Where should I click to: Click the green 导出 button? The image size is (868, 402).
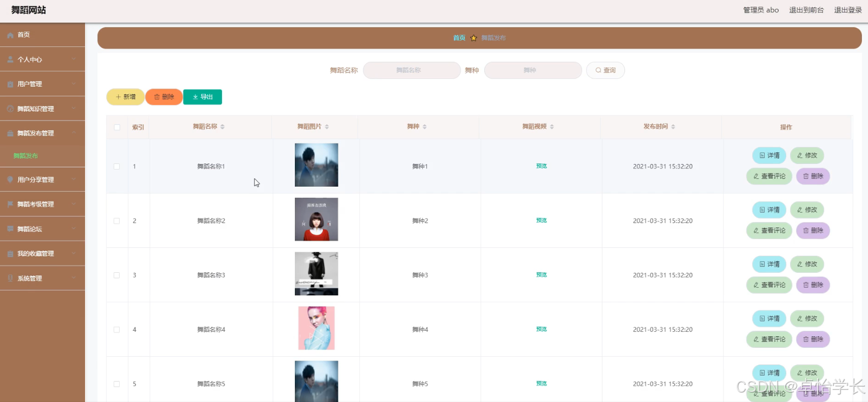(203, 97)
